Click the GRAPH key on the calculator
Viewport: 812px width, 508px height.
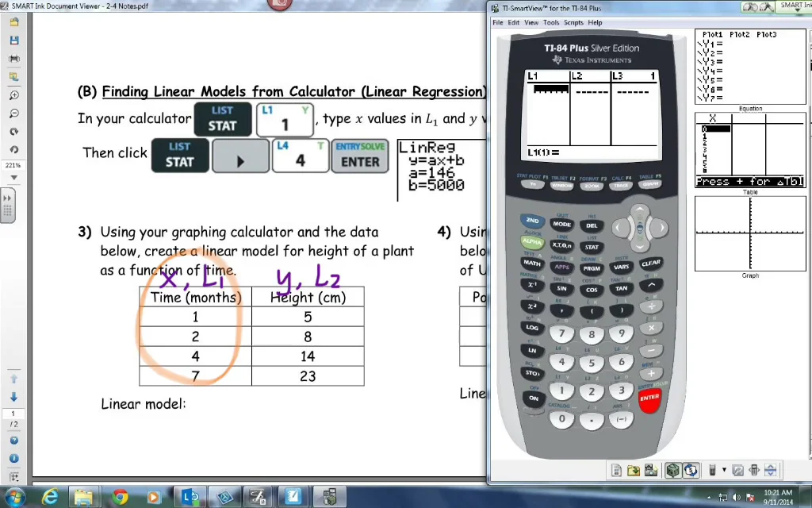(650, 184)
